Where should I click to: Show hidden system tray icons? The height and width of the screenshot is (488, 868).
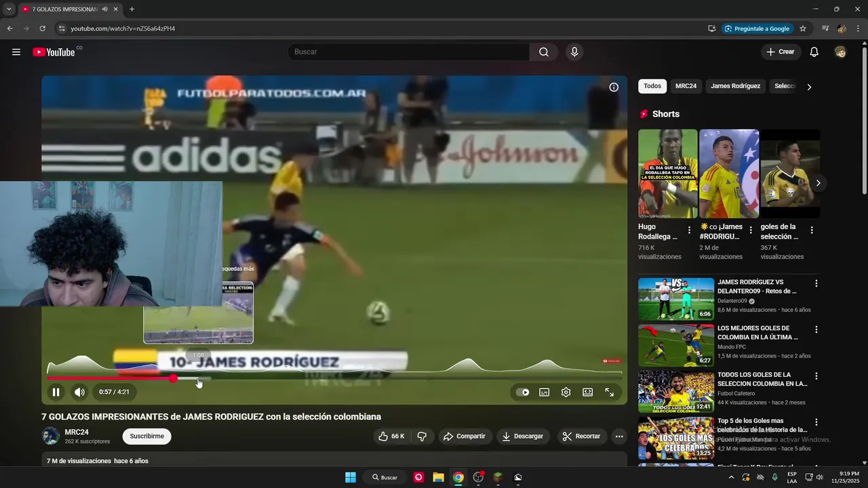pos(731,477)
